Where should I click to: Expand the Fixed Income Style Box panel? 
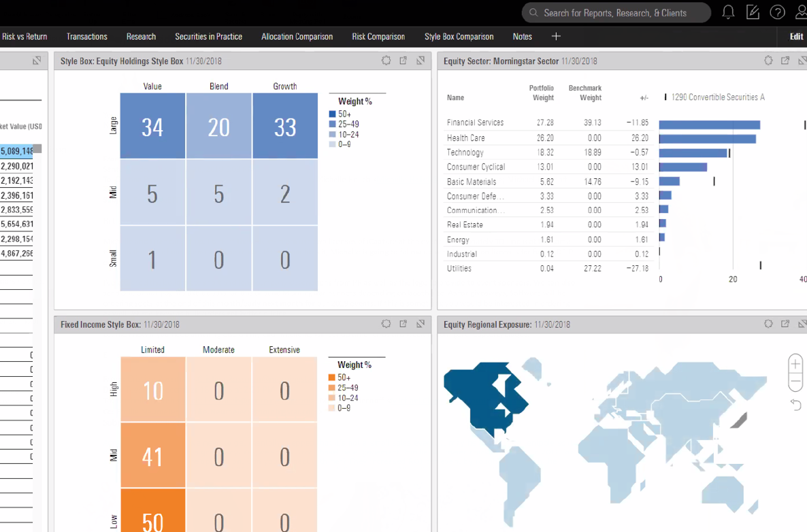coord(421,324)
